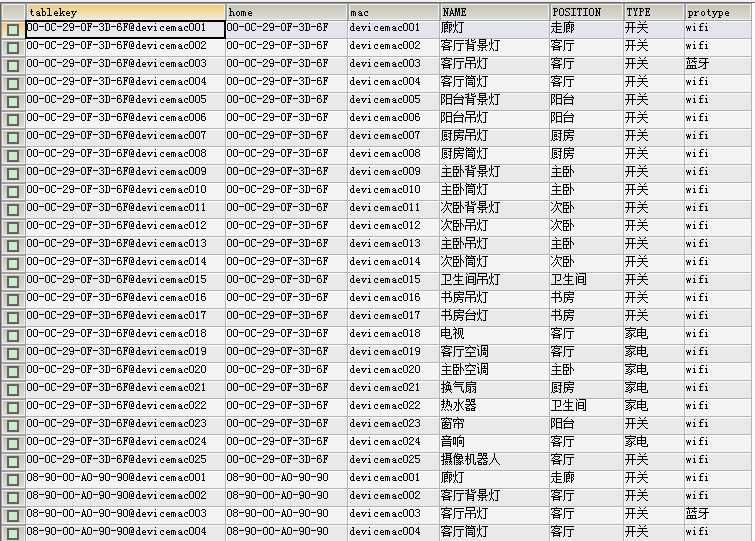This screenshot has height=541, width=755.
Task: Select TYPE cell 家电 in 音响 row
Action: 653,441
